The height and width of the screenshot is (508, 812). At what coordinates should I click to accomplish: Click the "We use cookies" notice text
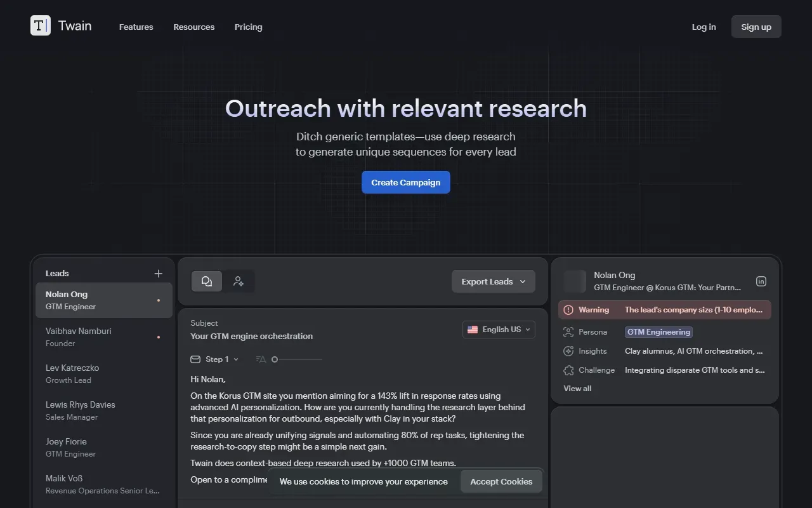(363, 481)
